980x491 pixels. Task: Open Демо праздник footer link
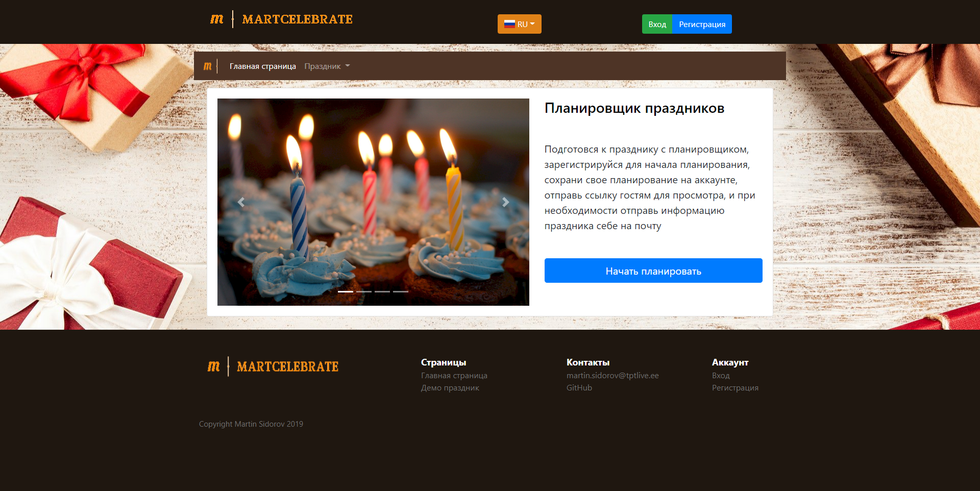point(450,388)
